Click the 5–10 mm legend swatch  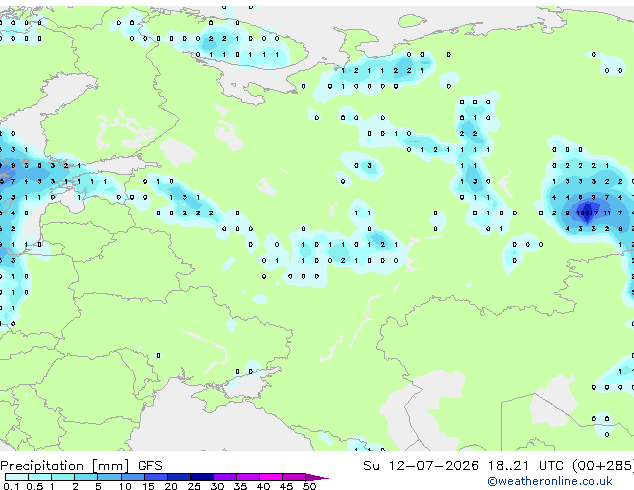pos(109,477)
